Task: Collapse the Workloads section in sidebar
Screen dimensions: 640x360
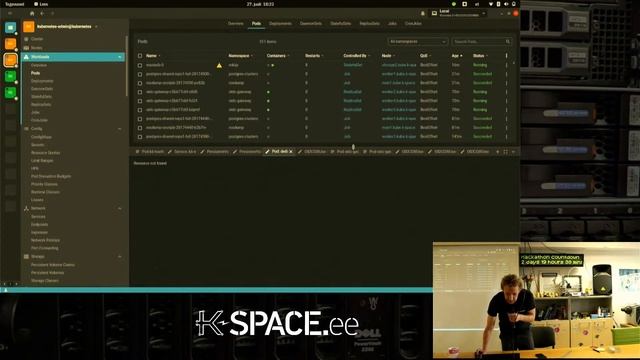Action: click(x=120, y=57)
